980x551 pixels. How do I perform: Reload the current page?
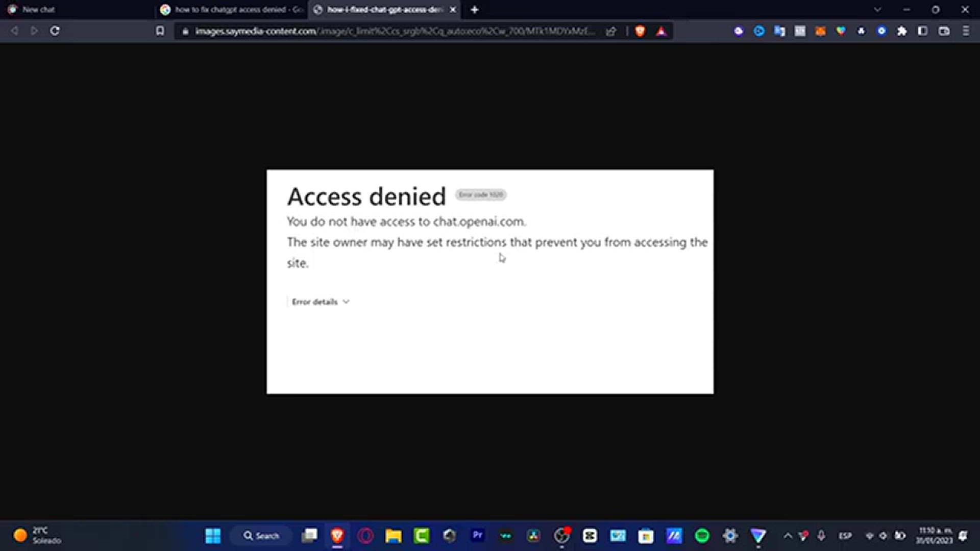(55, 31)
